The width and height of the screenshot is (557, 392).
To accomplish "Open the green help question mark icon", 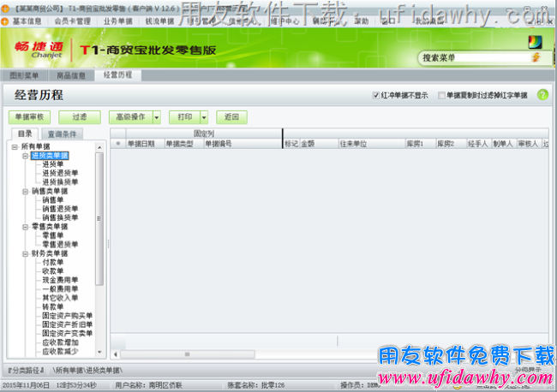I will click(542, 95).
